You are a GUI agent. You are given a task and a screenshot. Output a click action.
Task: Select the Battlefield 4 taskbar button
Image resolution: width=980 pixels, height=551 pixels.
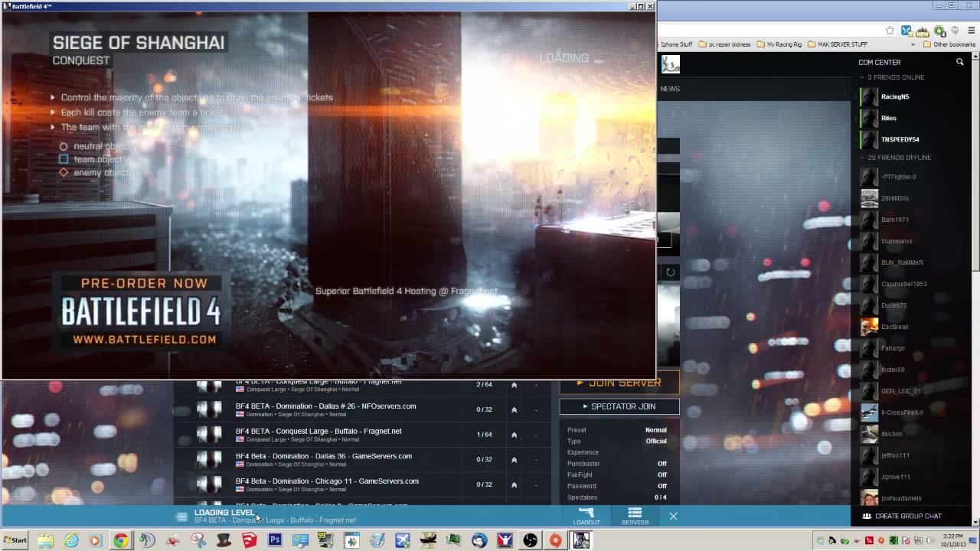point(581,540)
